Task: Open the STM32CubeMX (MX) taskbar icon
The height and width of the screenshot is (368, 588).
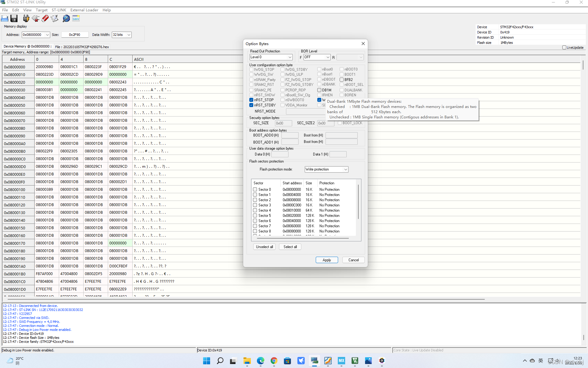Action: pyautogui.click(x=341, y=361)
